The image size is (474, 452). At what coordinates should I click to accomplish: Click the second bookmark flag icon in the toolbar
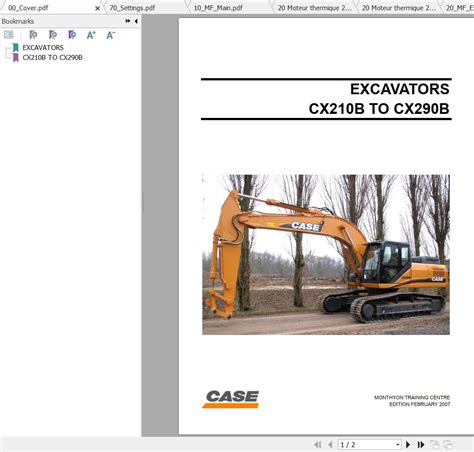point(53,35)
